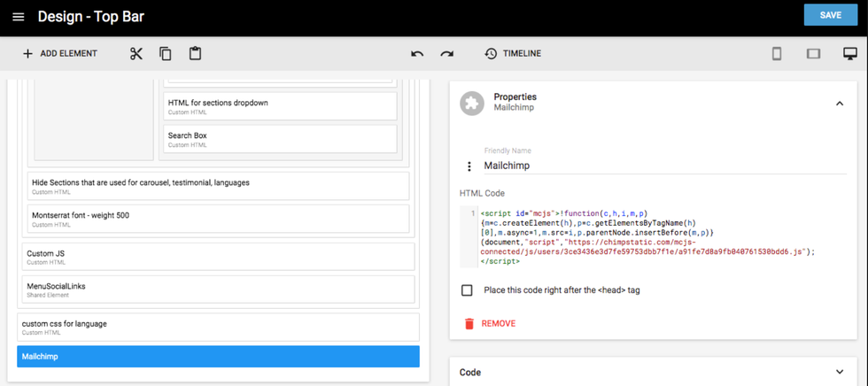Open the Timeline history
The image size is (868, 386).
(513, 54)
